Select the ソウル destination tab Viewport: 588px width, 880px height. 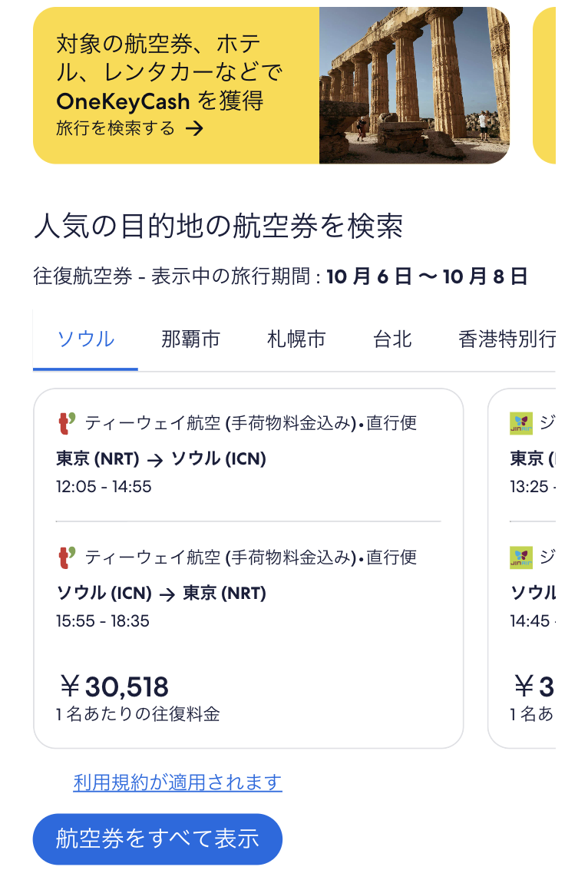(x=86, y=339)
